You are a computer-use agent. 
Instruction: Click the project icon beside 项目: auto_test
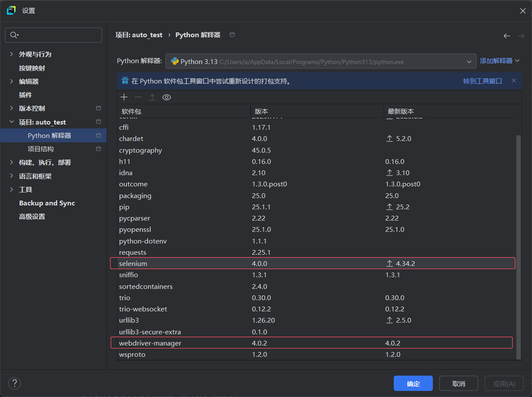point(98,122)
